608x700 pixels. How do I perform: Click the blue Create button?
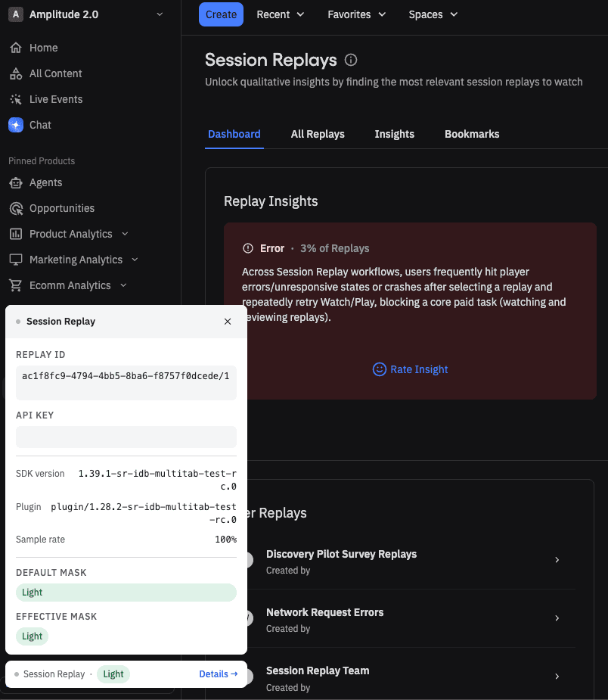pyautogui.click(x=221, y=14)
